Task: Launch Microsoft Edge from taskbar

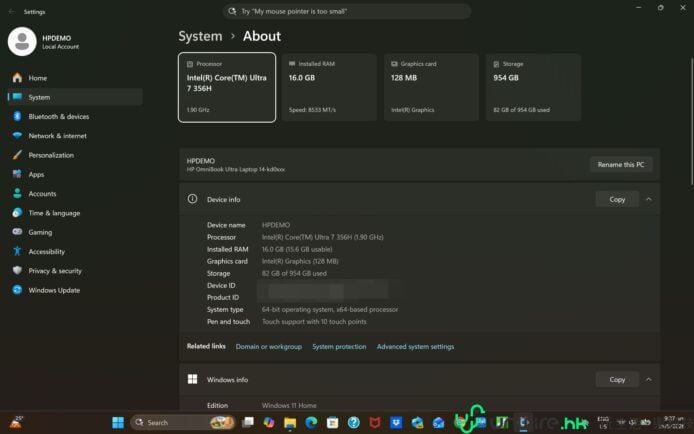Action: (x=311, y=422)
